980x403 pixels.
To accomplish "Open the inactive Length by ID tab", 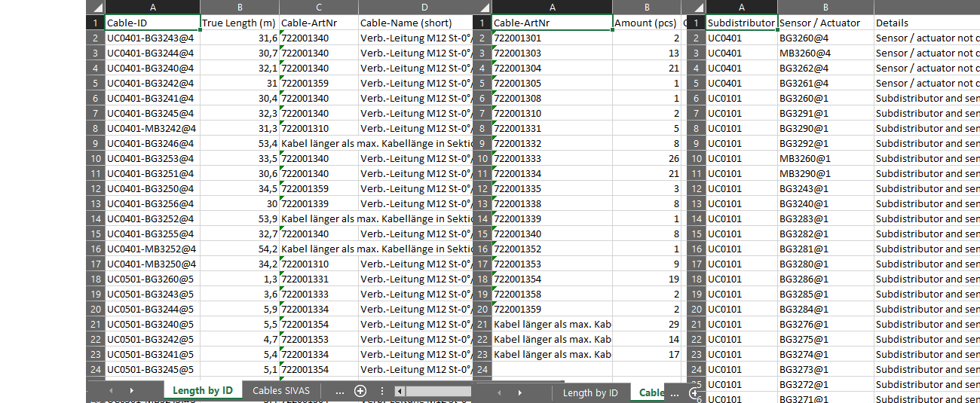I will 590,392.
